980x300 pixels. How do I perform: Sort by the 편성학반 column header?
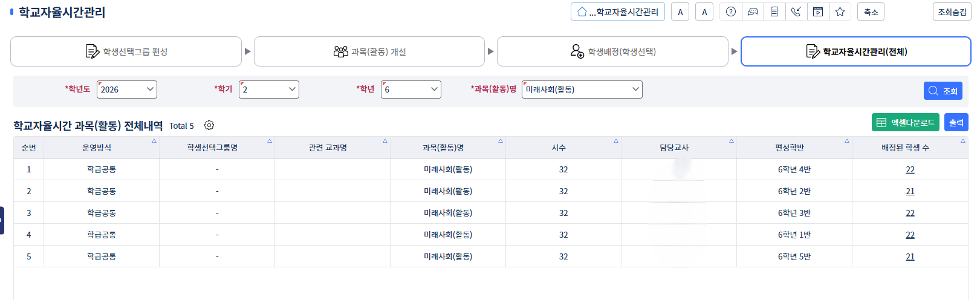coord(790,148)
